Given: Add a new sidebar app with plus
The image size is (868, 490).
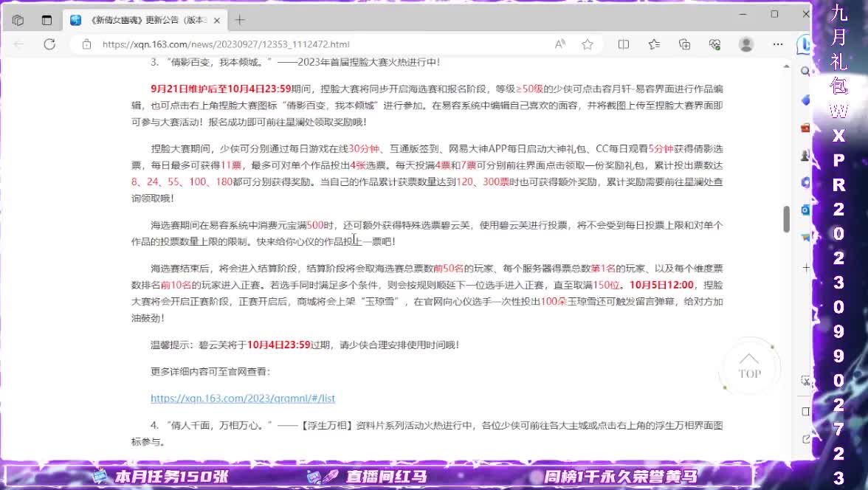Looking at the screenshot, I should 806,268.
